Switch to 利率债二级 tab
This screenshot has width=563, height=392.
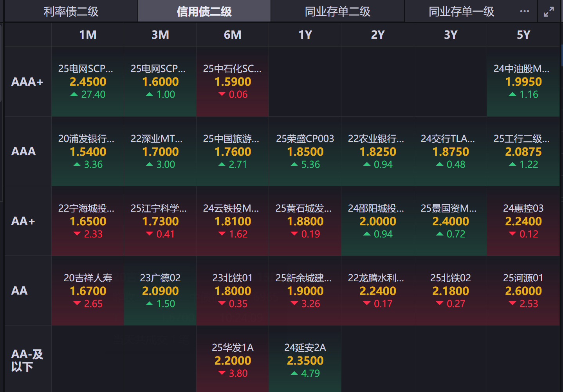click(x=71, y=12)
